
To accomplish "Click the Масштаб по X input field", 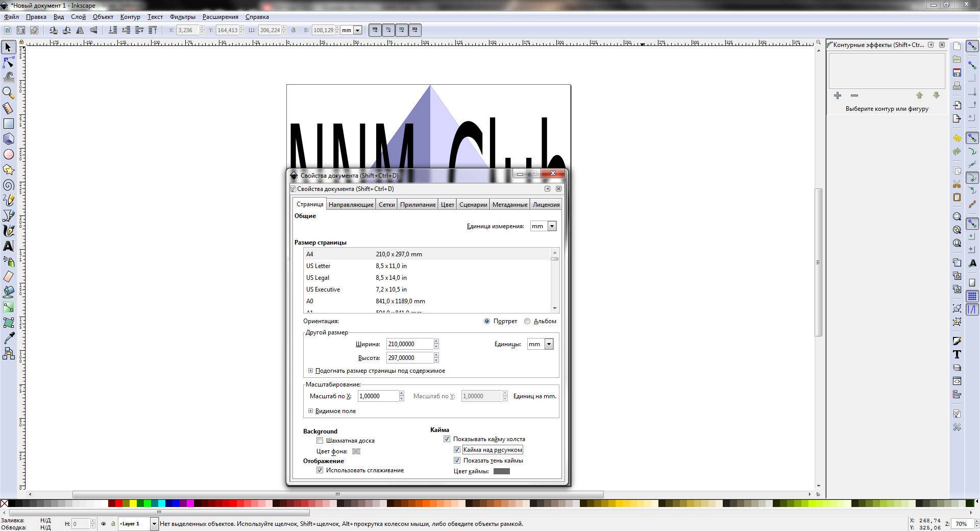I will [378, 396].
